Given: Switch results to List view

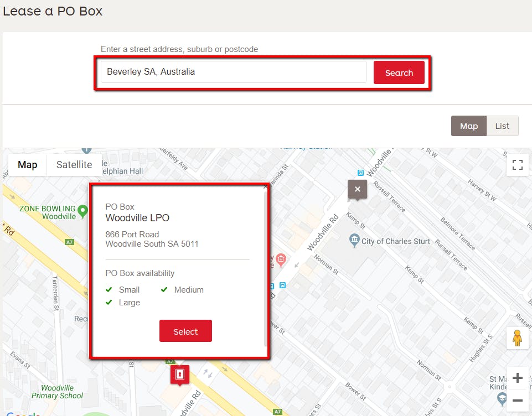Looking at the screenshot, I should [x=502, y=126].
